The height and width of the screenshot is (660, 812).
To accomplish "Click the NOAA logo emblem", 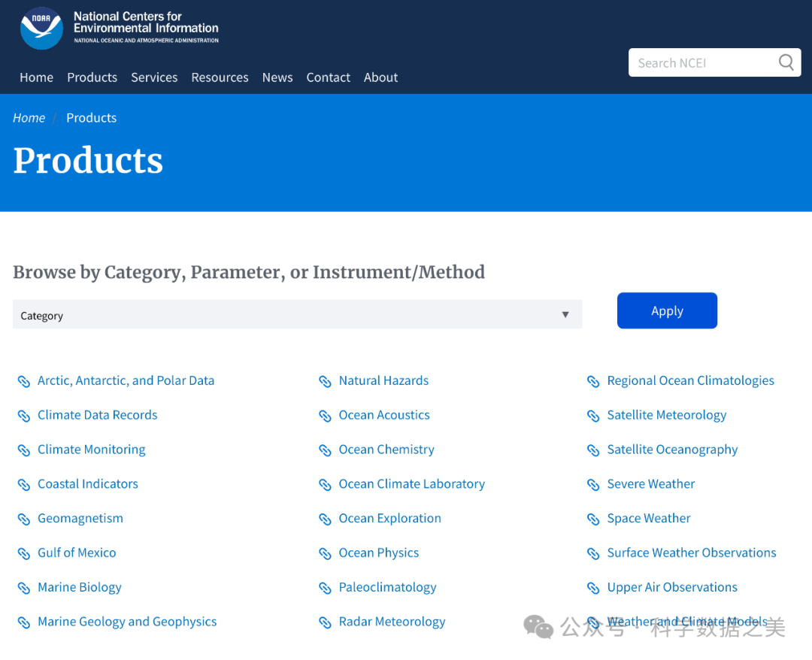I will [x=41, y=29].
